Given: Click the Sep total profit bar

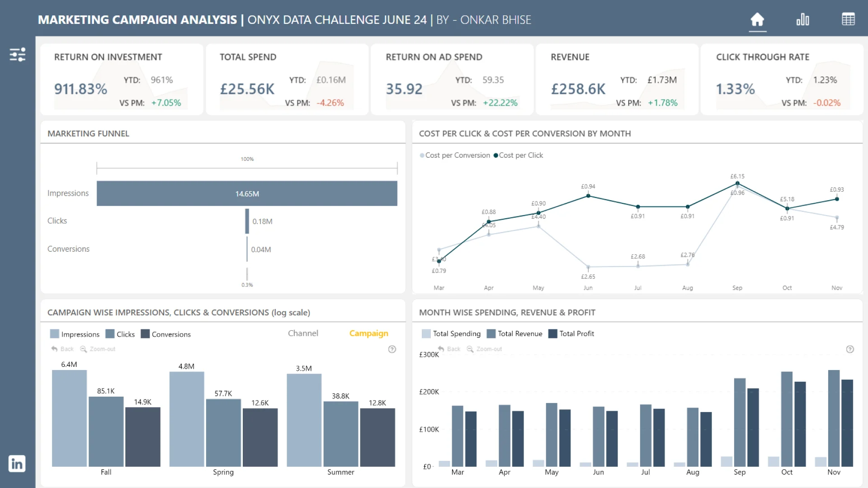Looking at the screenshot, I should click(753, 427).
